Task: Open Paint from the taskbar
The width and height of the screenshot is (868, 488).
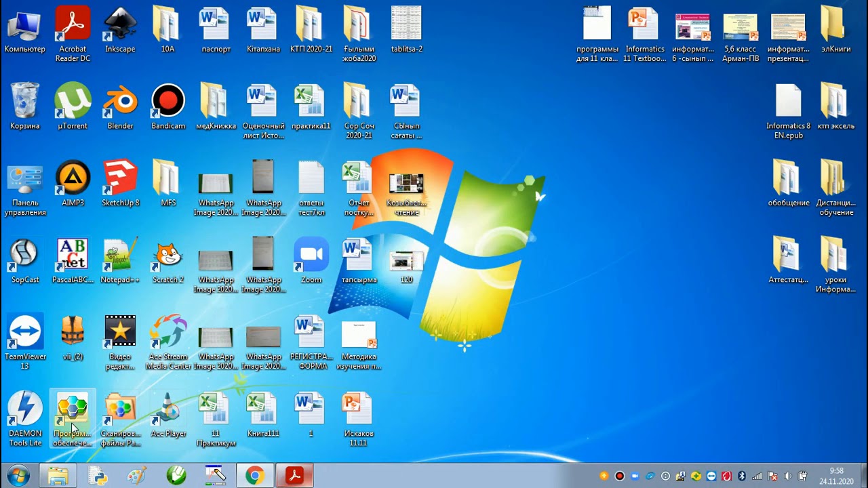Action: tap(137, 476)
